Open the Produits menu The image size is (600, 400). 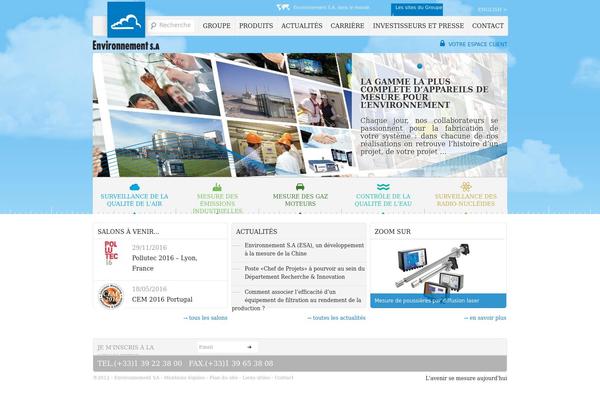coord(256,25)
